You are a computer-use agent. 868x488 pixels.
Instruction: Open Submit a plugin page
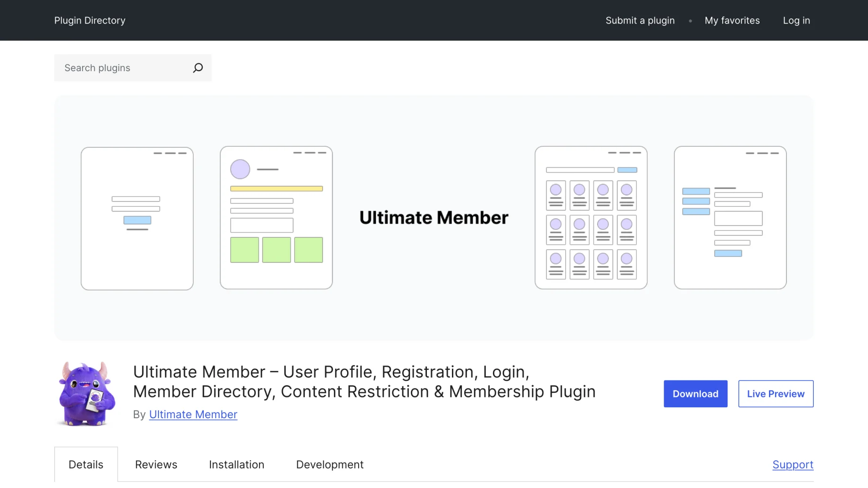(640, 20)
